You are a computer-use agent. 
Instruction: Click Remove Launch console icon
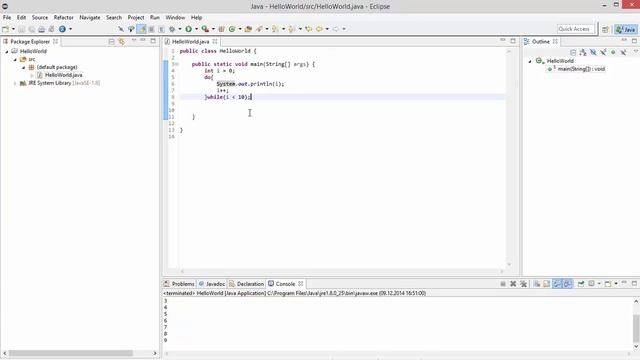click(513, 284)
